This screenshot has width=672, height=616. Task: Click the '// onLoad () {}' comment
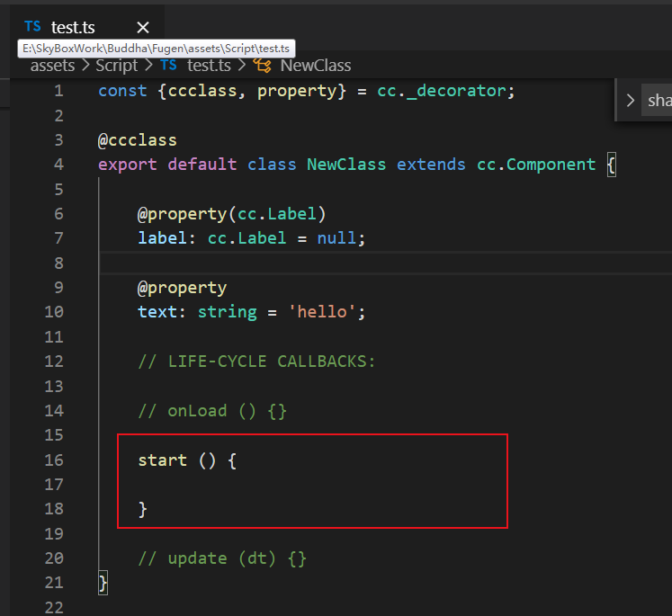pos(212,411)
